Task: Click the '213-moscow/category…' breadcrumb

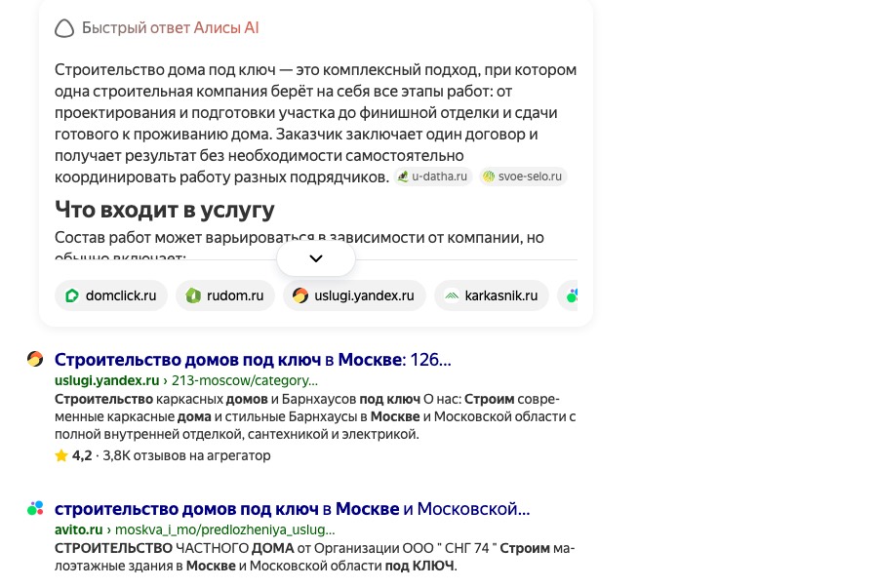Action: pos(245,380)
